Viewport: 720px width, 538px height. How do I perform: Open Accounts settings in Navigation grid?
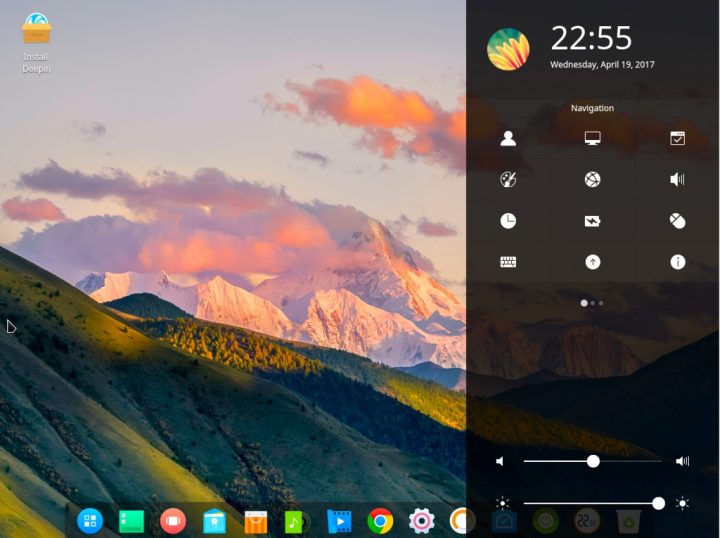click(508, 139)
